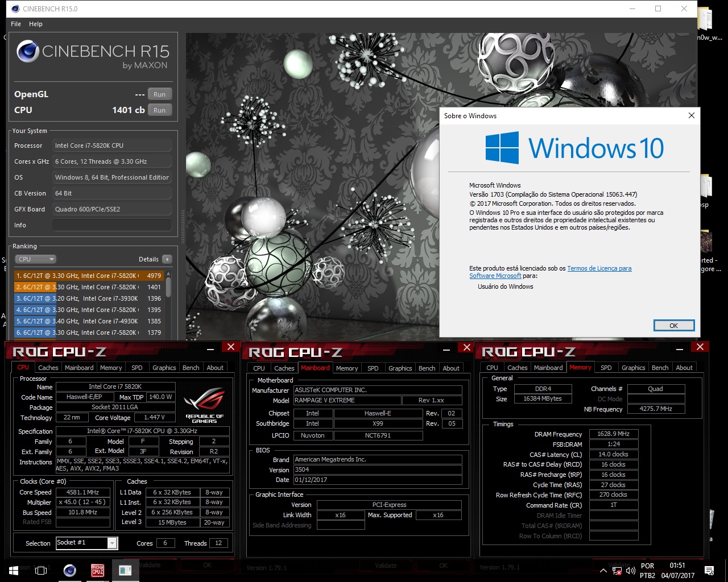
Task: Switch to Bench tab in right CPU-Z window
Action: click(x=660, y=368)
